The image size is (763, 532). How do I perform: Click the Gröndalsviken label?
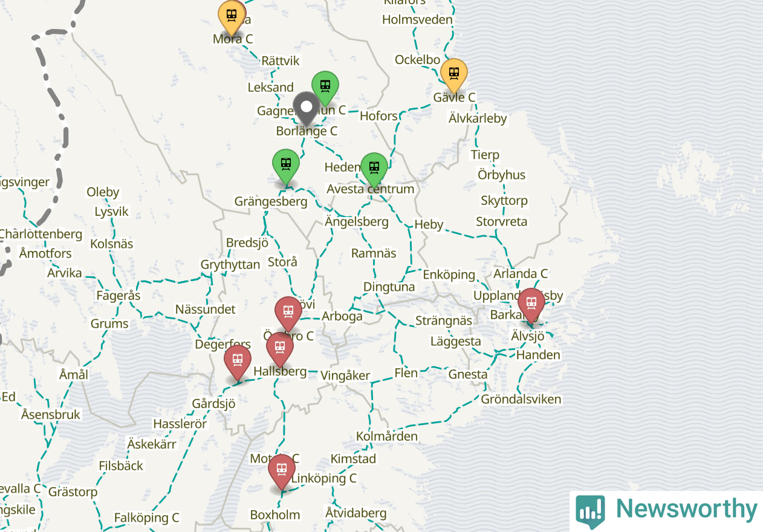click(x=521, y=399)
